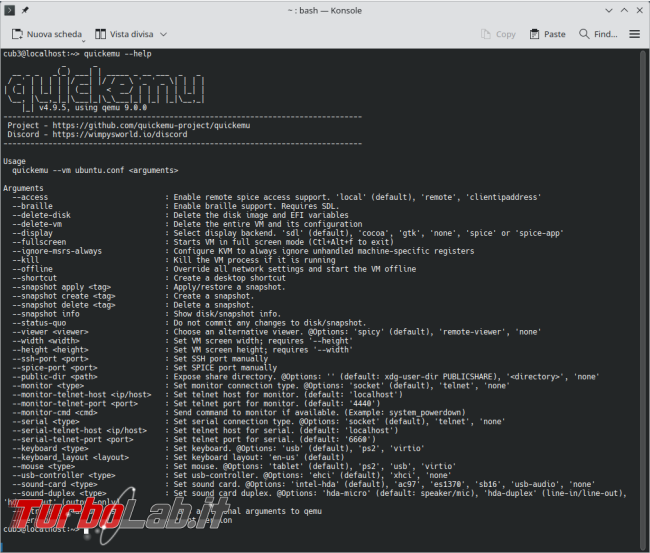Click the '--snapshot delete <tag>' text
The image size is (650, 553).
pyautogui.click(x=64, y=305)
